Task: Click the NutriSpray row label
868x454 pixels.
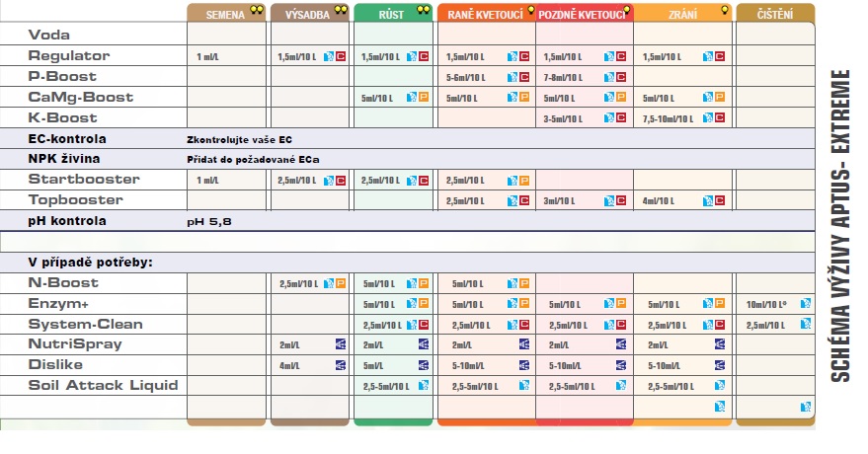Action: pyautogui.click(x=75, y=344)
